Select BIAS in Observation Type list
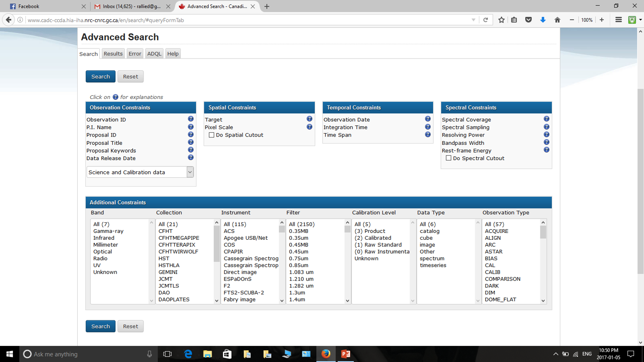Screen dimensions: 644x362 pyautogui.click(x=491, y=258)
